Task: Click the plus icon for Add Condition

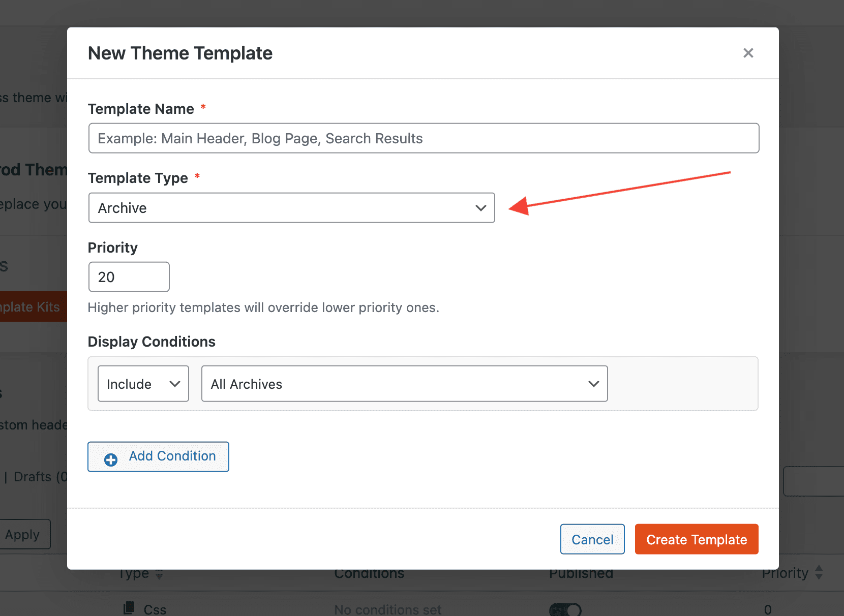Action: [111, 459]
